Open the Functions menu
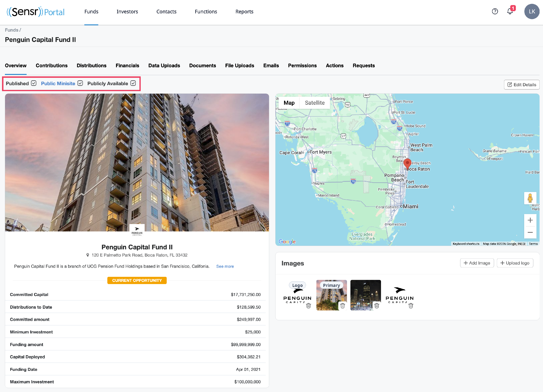The height and width of the screenshot is (392, 543). (x=206, y=11)
